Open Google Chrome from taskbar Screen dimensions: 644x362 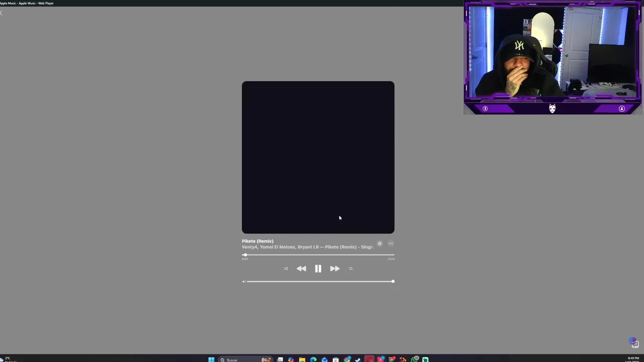(347, 359)
